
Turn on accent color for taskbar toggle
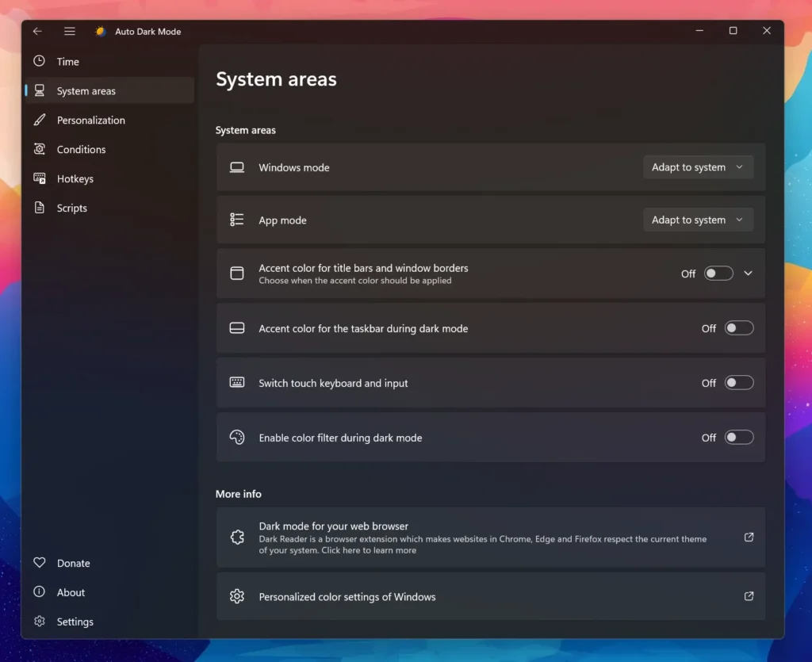(739, 328)
